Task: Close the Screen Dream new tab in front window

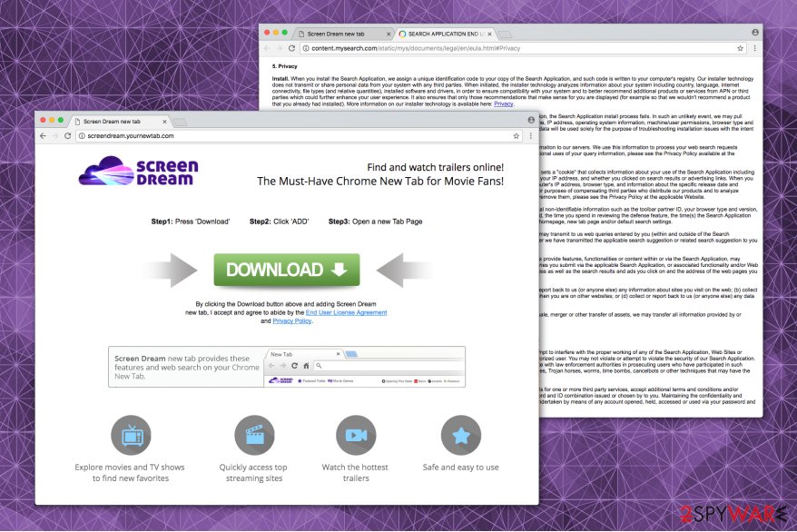Action: (x=164, y=122)
